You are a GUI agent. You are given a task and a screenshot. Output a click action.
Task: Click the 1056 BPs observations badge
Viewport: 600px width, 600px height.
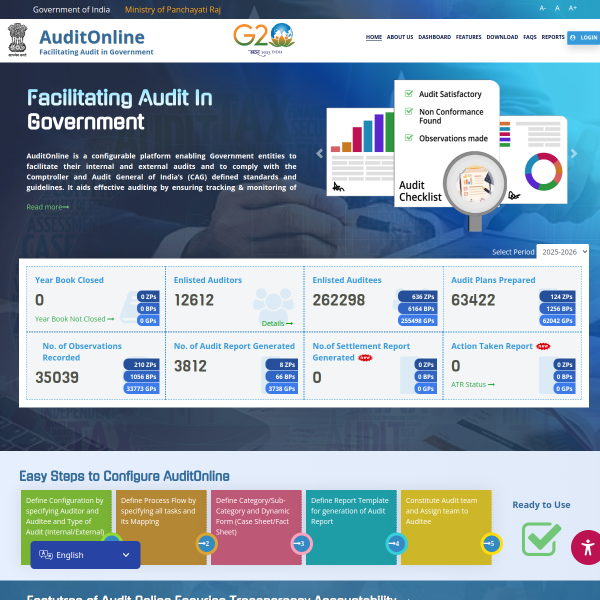pyautogui.click(x=142, y=377)
